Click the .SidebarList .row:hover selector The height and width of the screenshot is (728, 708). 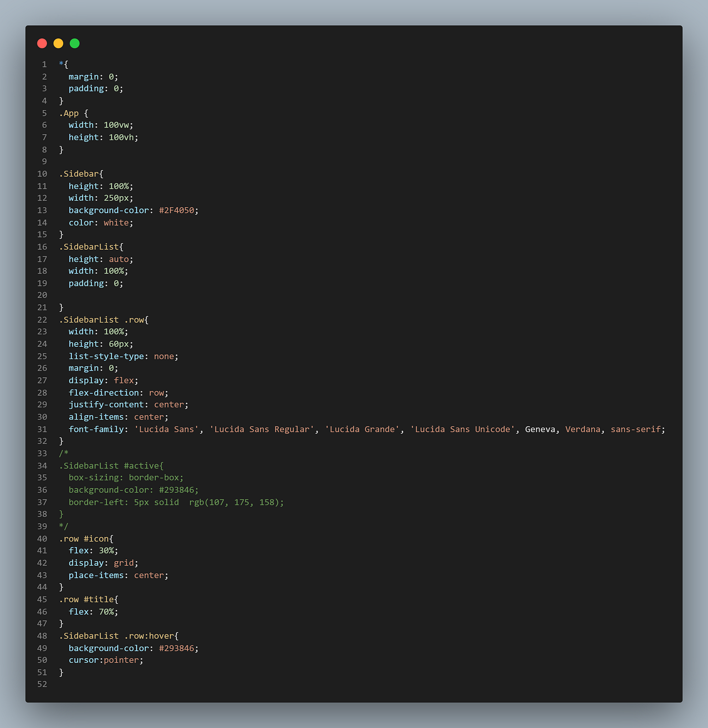click(119, 635)
